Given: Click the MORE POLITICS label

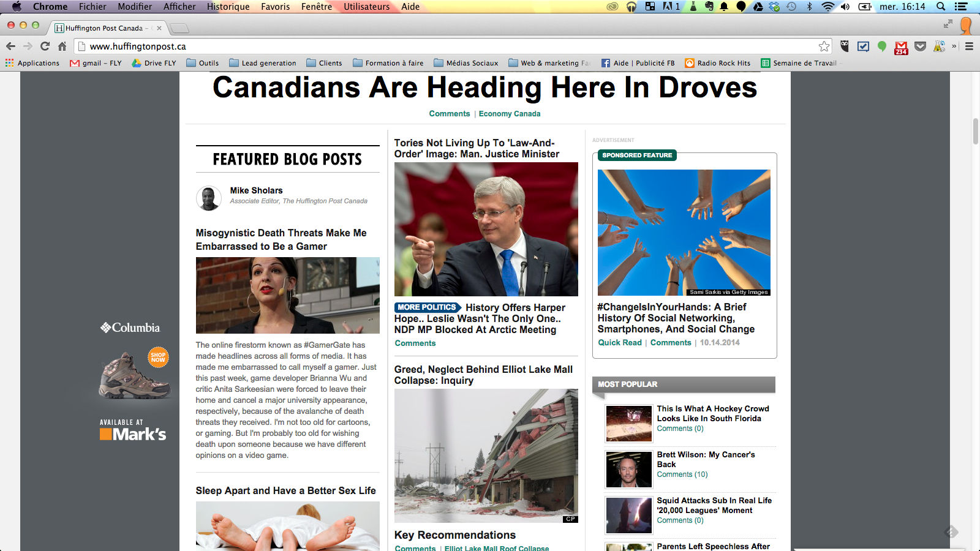Looking at the screenshot, I should click(427, 307).
